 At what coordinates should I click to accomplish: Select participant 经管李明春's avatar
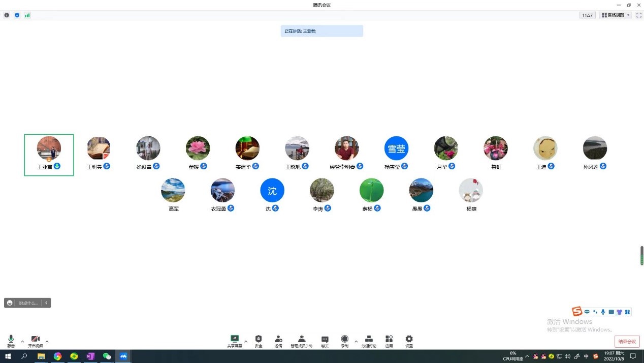(x=347, y=148)
